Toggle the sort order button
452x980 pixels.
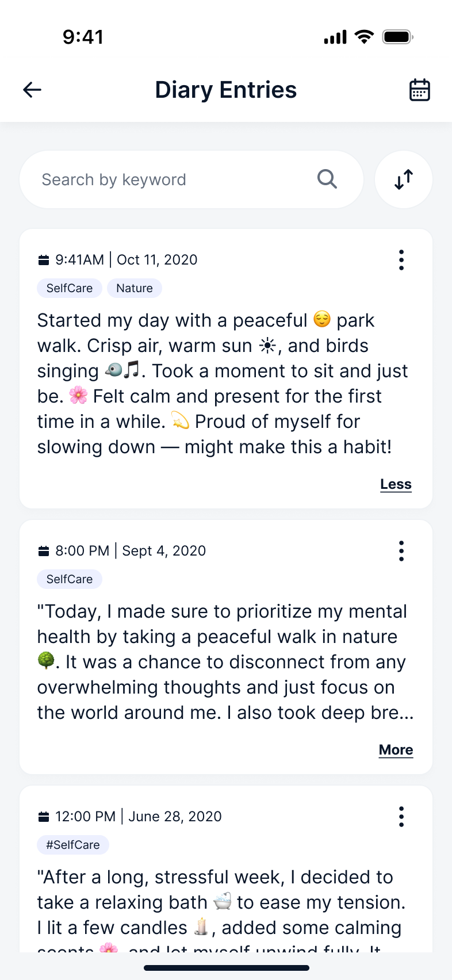404,179
